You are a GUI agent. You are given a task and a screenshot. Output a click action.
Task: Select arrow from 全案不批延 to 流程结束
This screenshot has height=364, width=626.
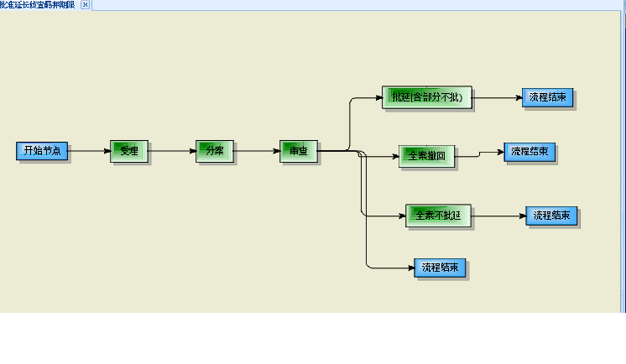pos(498,216)
